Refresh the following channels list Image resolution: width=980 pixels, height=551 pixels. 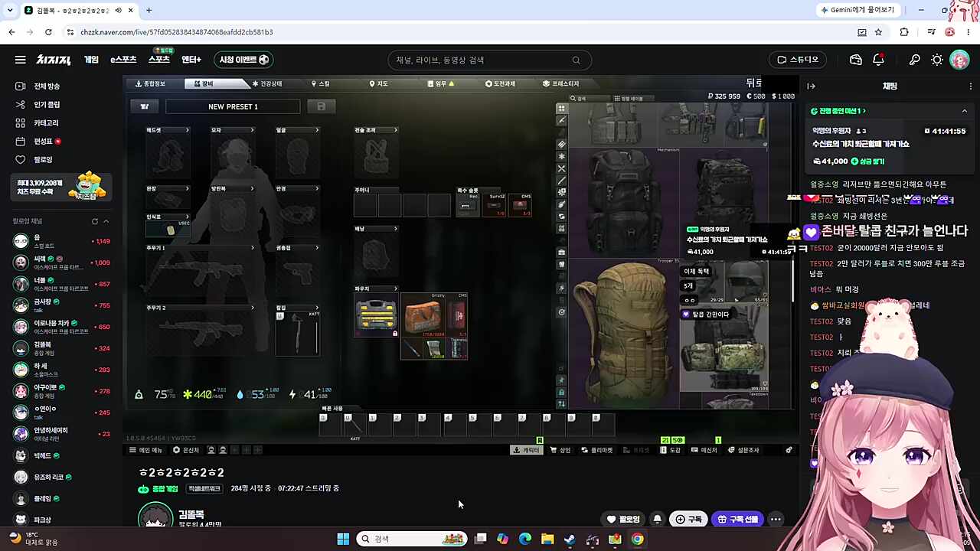tap(95, 221)
